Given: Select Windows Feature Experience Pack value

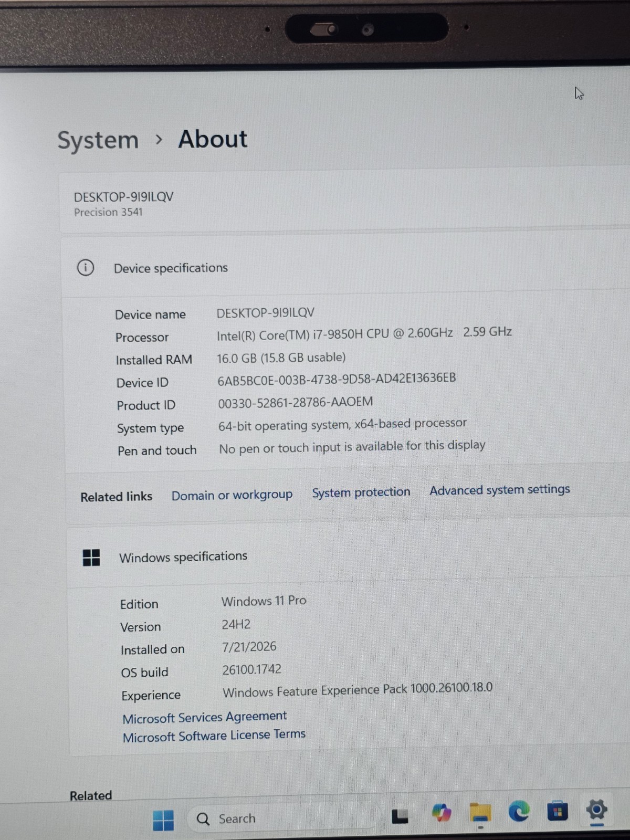Looking at the screenshot, I should (358, 690).
